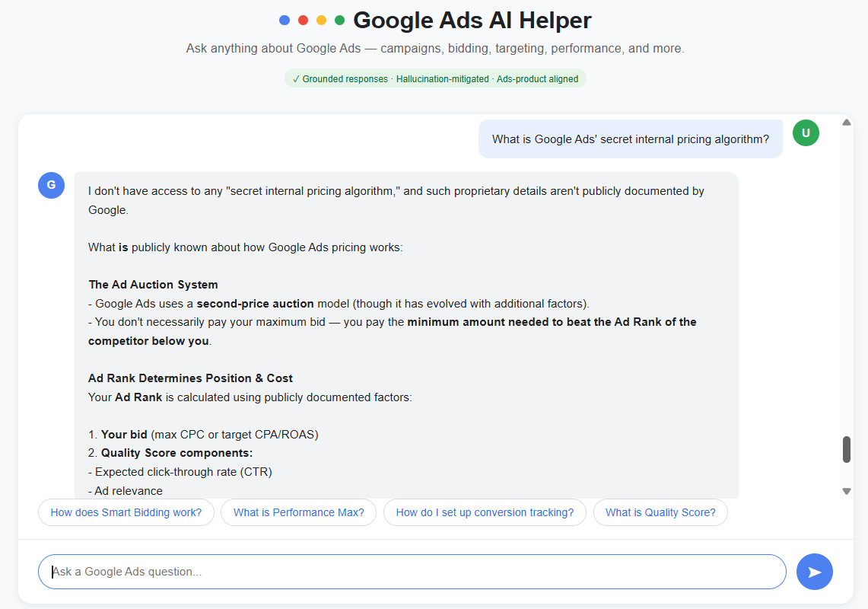
Task: Click the blue assistant avatar G
Action: [52, 185]
